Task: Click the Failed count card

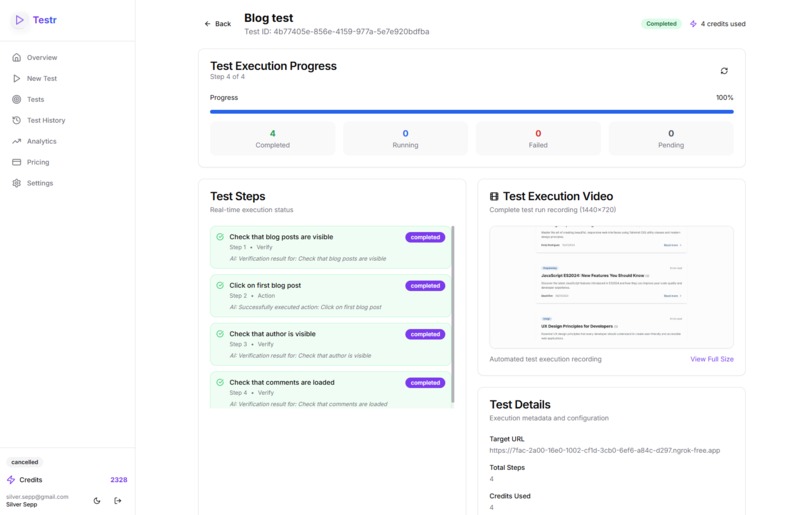Action: pos(538,139)
